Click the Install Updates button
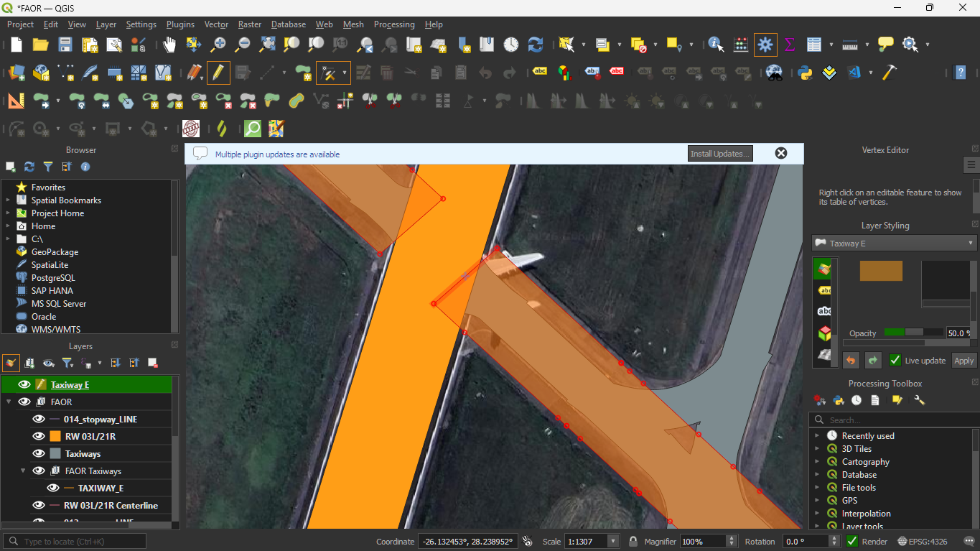 pyautogui.click(x=719, y=154)
